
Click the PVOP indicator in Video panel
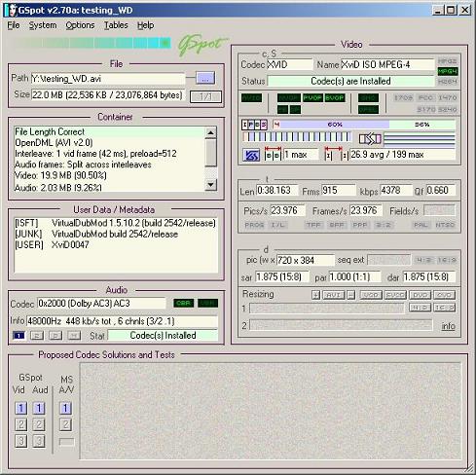312,97
